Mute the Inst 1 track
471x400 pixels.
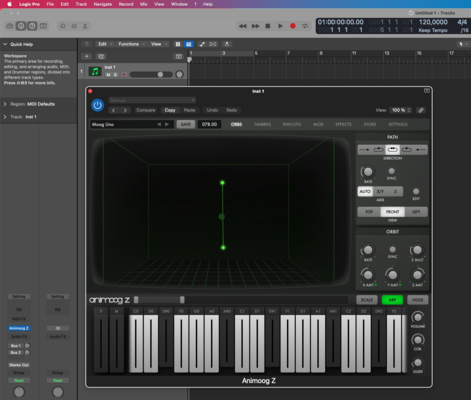tap(108, 75)
